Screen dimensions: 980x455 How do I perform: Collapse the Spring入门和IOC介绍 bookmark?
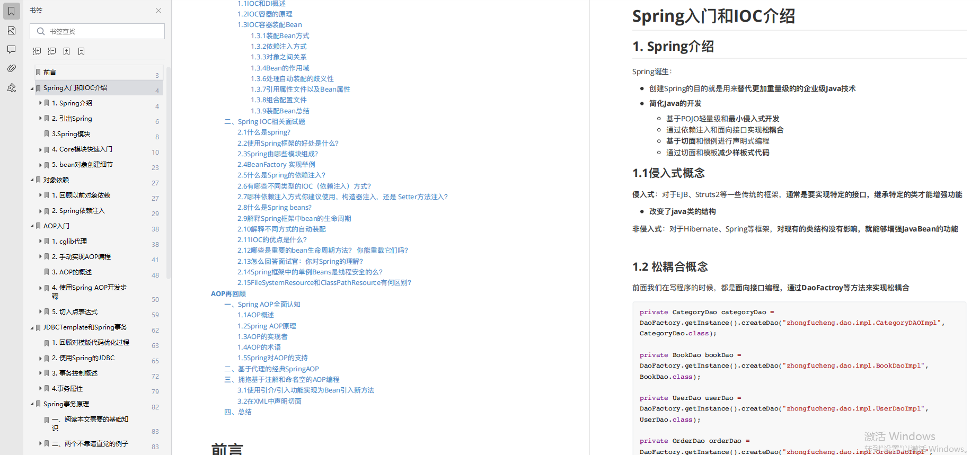click(32, 88)
